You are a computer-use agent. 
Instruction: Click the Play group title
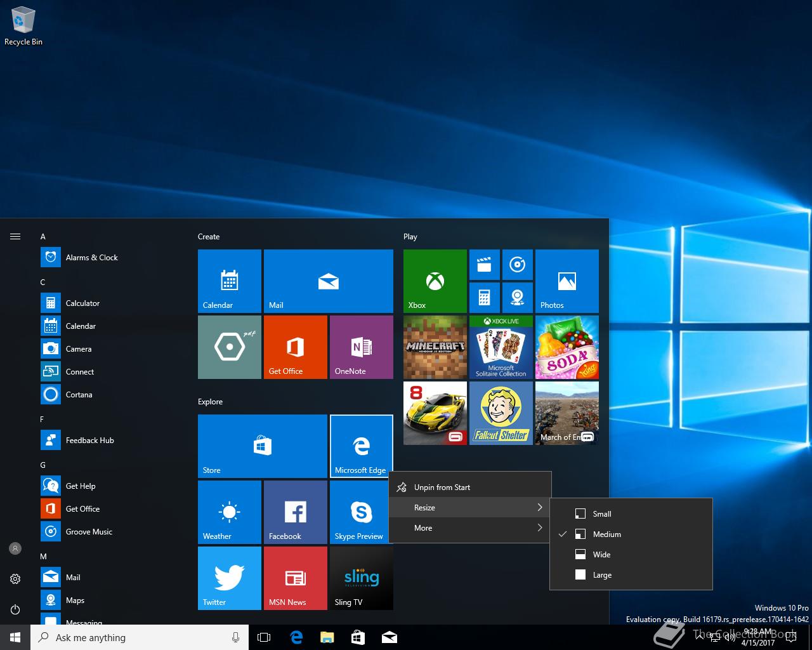(x=410, y=237)
